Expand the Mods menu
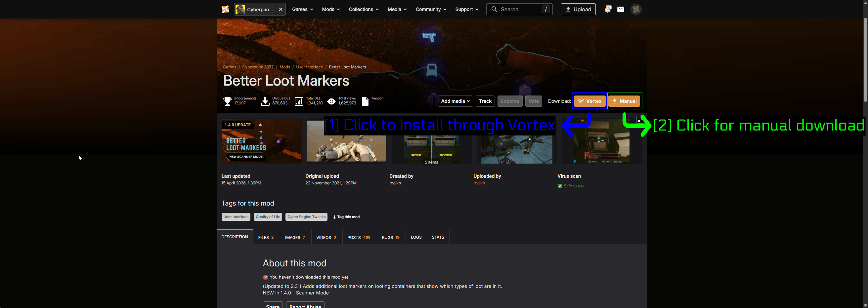The width and height of the screenshot is (868, 308). coord(330,10)
